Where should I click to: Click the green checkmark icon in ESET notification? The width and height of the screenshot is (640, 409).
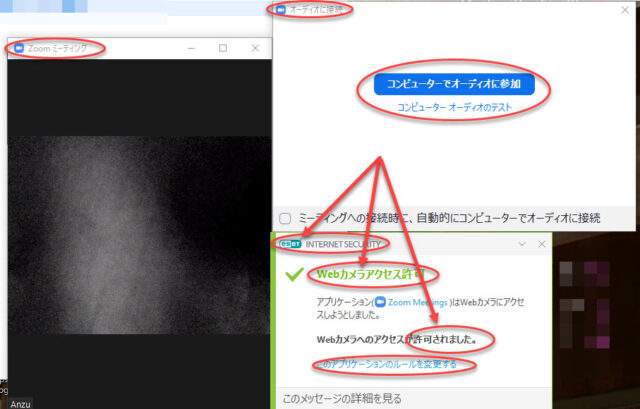[x=294, y=274]
